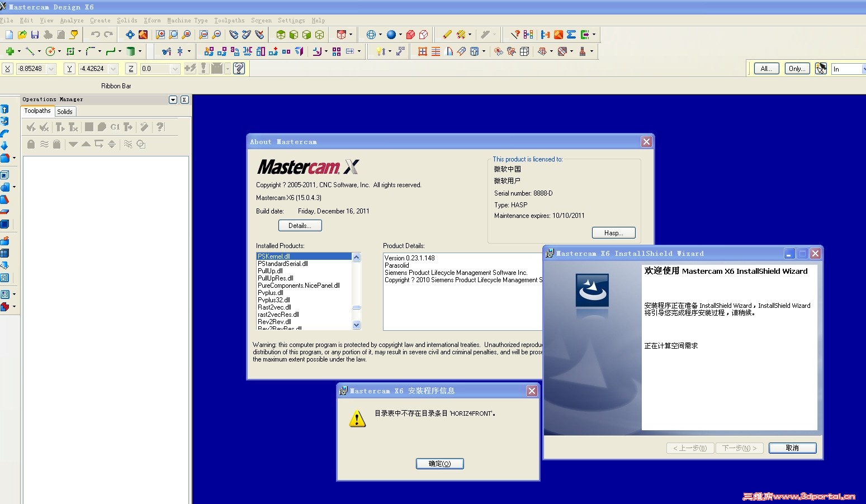
Task: Open the X coordinate dropdown
Action: pos(51,69)
